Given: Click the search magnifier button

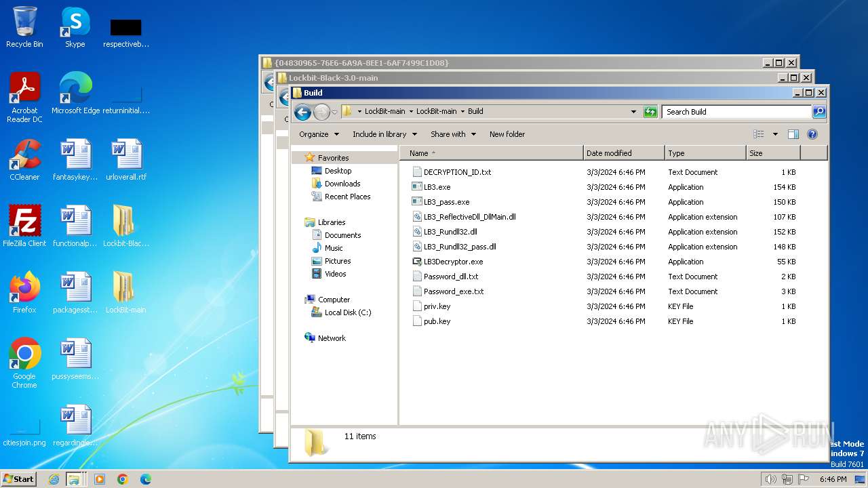Looking at the screenshot, I should click(x=819, y=112).
